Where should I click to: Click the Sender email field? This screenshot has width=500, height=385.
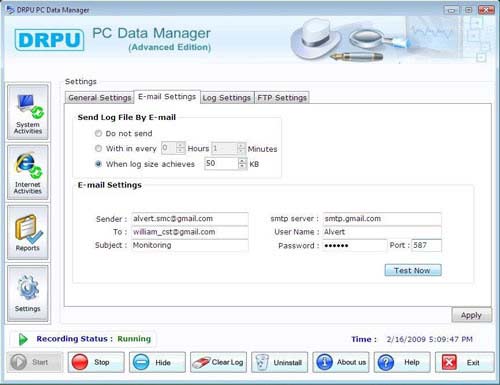(x=190, y=219)
